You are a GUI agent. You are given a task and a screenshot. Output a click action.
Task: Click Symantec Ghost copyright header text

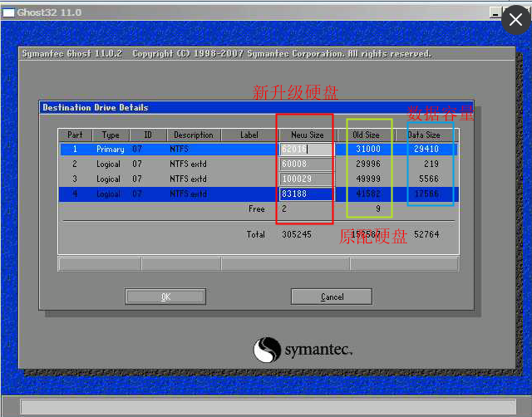click(227, 53)
